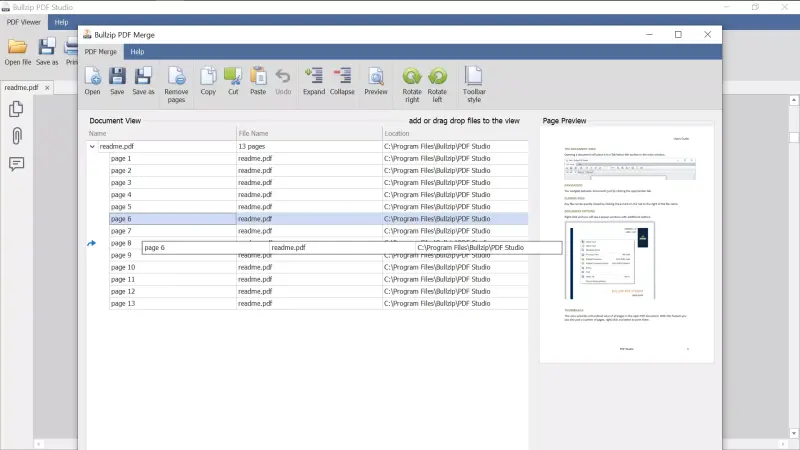Click the Paste toolbar icon
The height and width of the screenshot is (450, 800).
click(258, 81)
